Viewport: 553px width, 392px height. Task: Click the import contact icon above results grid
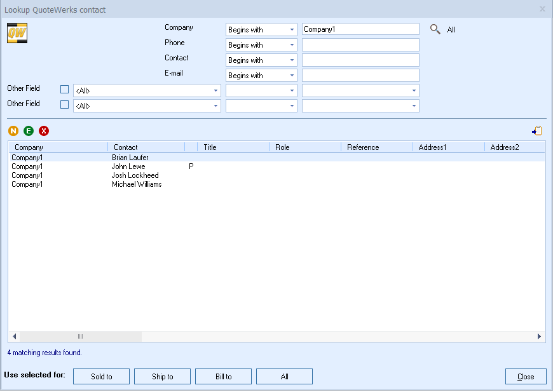click(x=537, y=131)
